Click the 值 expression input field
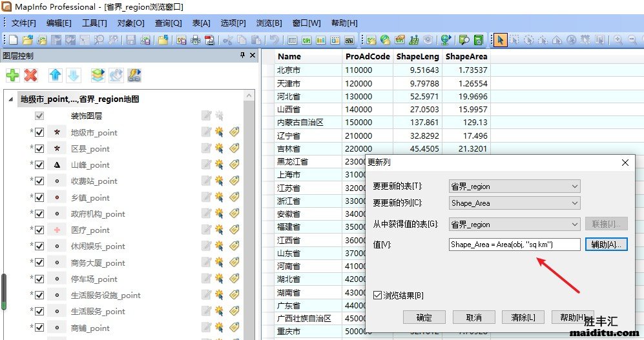Image resolution: width=644 pixels, height=340 pixels. point(514,245)
